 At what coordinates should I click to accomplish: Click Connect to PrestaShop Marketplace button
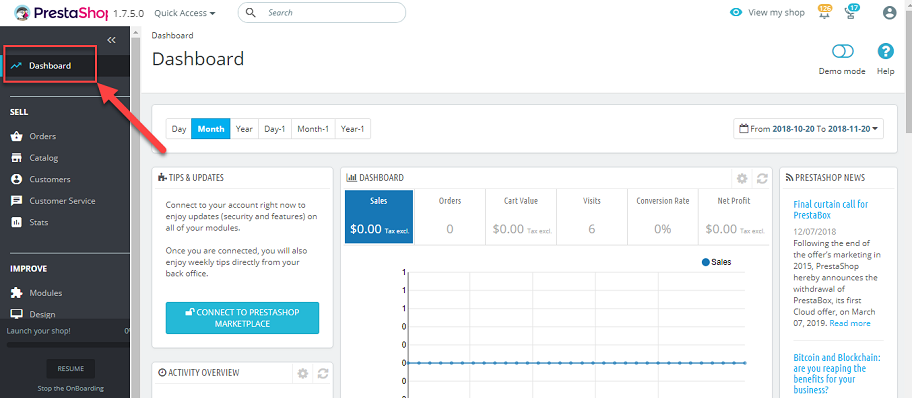tap(242, 318)
